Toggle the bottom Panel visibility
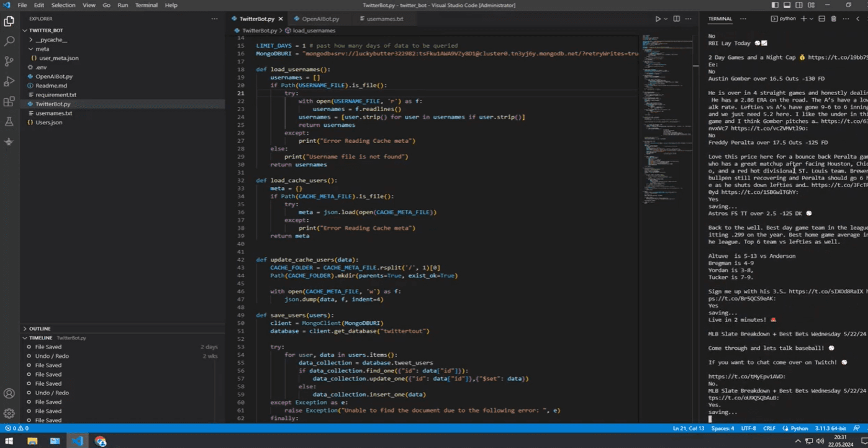 (x=788, y=5)
